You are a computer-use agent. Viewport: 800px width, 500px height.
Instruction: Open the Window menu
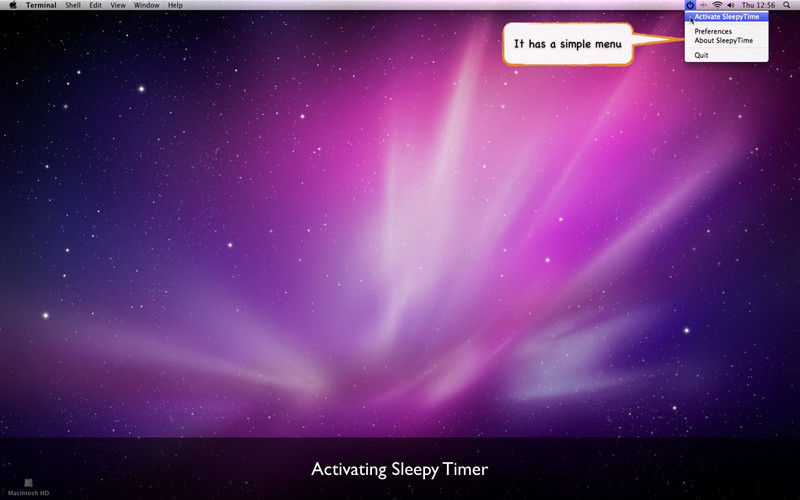(146, 5)
